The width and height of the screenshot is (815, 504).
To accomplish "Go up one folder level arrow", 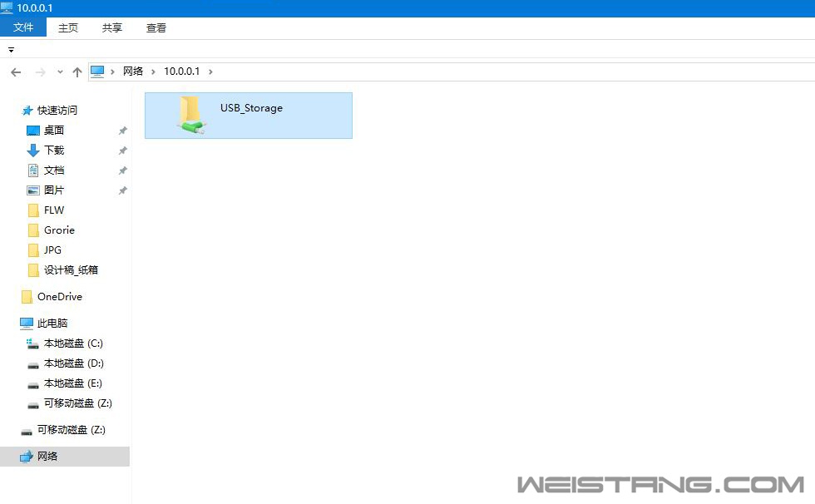I will (x=77, y=72).
